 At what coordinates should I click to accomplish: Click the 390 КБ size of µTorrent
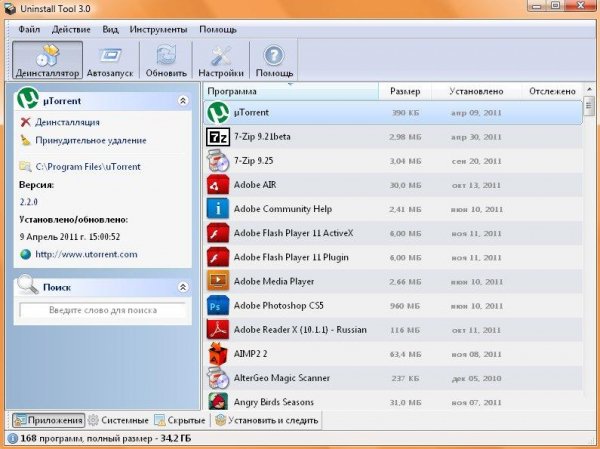(405, 113)
